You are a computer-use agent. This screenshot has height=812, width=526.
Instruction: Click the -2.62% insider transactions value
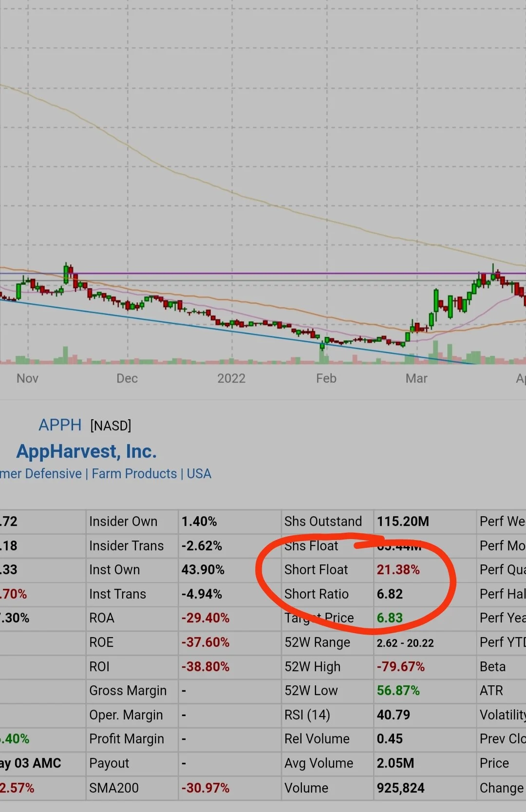(x=202, y=546)
